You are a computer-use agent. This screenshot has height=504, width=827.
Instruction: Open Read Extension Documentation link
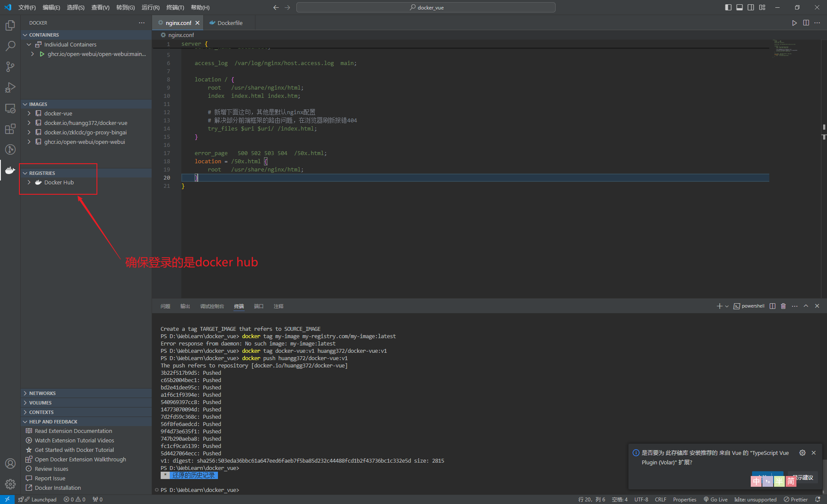point(73,431)
